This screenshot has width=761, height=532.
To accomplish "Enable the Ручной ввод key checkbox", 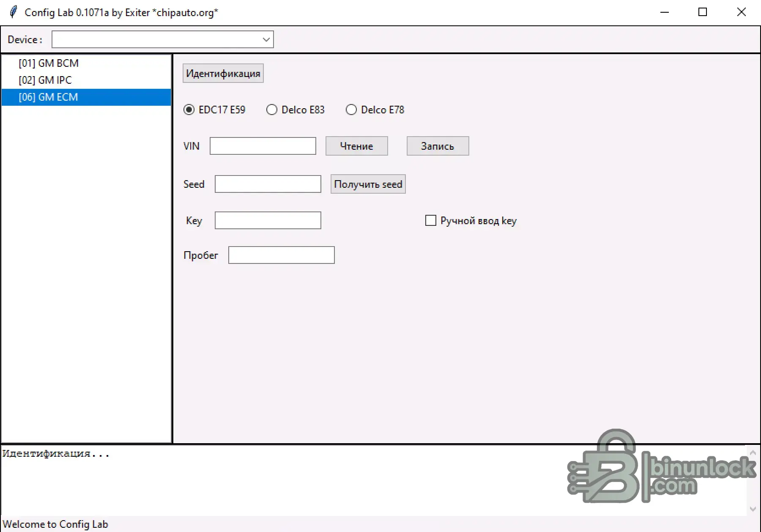I will 431,220.
